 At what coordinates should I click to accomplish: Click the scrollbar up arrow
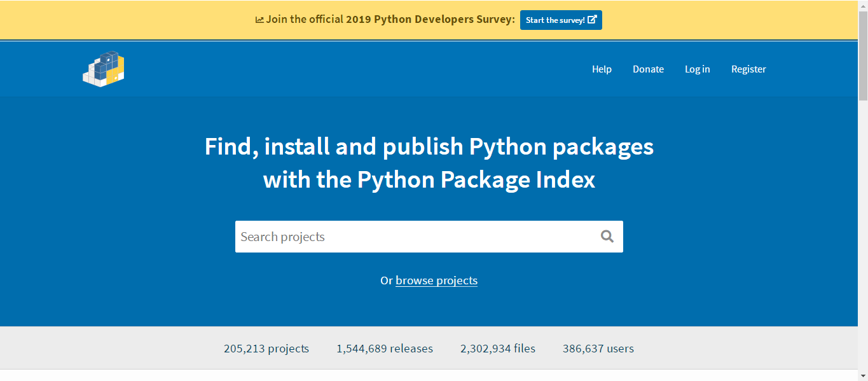click(x=863, y=5)
